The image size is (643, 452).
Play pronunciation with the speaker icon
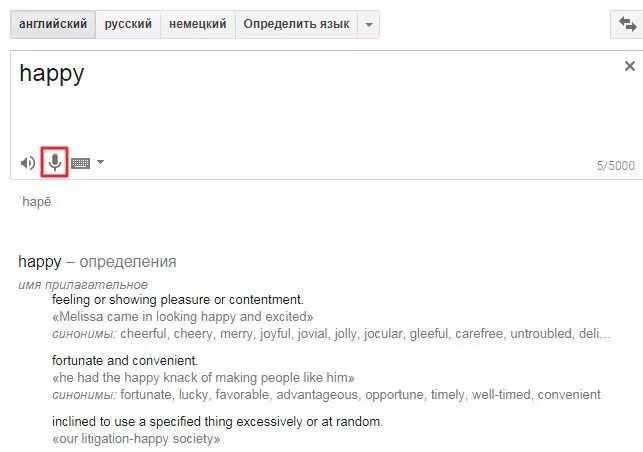tap(28, 163)
